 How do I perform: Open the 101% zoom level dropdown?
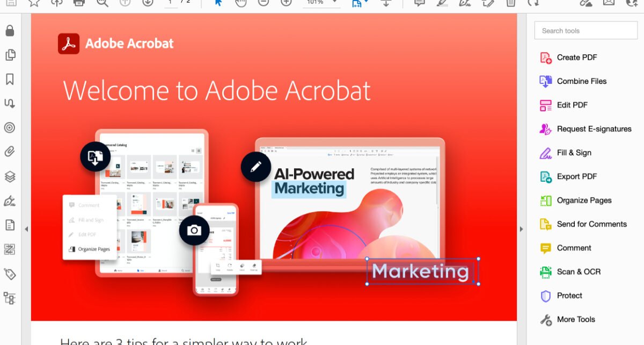pos(322,2)
